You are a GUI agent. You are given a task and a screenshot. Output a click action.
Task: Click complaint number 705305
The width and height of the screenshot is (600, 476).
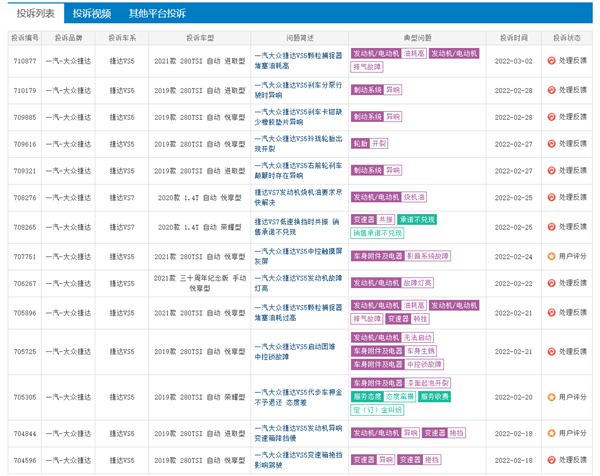coord(25,397)
